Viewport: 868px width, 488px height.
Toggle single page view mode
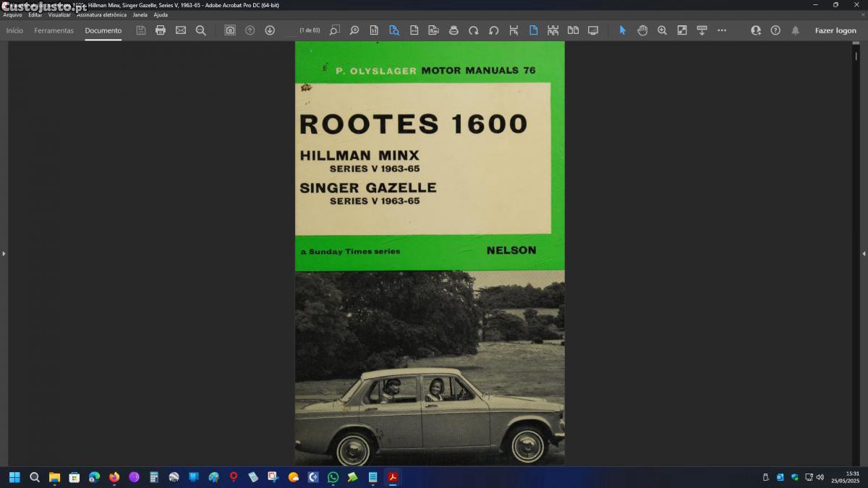click(533, 30)
